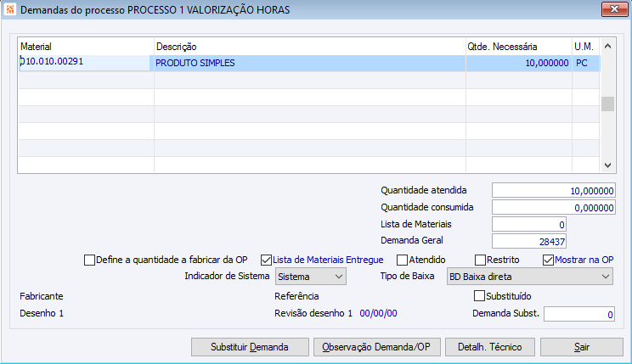
Task: Uncheck 'Mostrar na OP'
Action: point(548,260)
